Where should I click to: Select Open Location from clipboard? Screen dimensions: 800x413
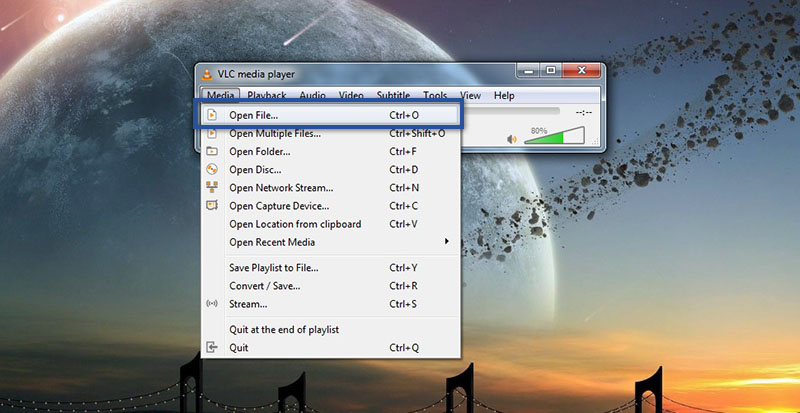point(295,224)
